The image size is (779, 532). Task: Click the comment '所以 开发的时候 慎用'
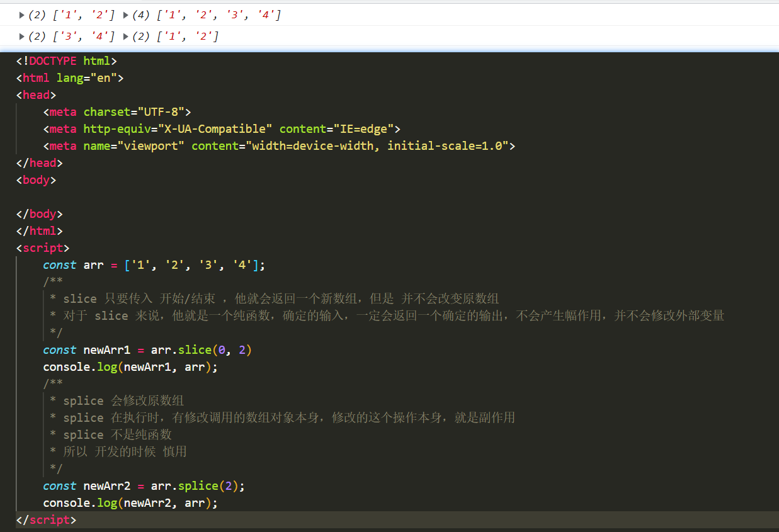pos(118,452)
